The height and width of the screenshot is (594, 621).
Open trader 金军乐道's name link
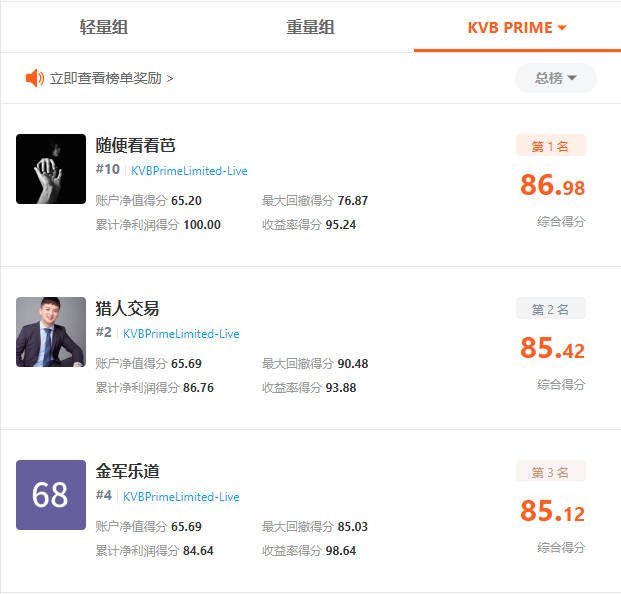coord(127,471)
